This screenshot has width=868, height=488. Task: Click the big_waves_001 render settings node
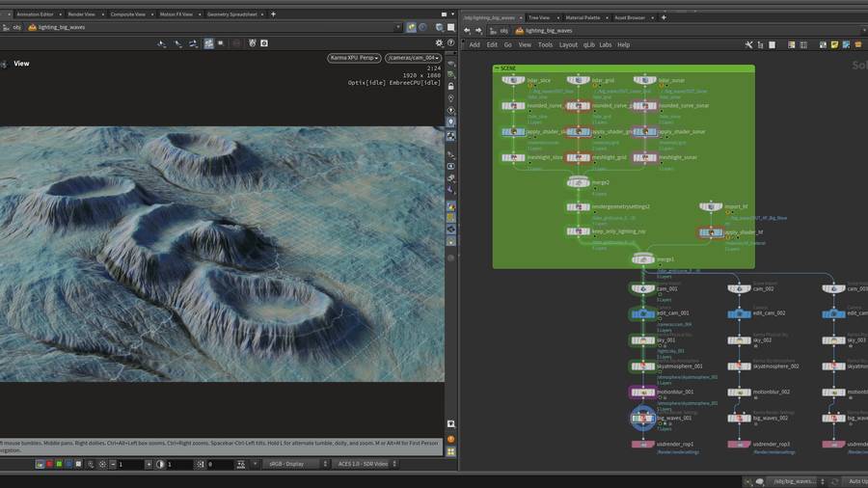(x=643, y=419)
